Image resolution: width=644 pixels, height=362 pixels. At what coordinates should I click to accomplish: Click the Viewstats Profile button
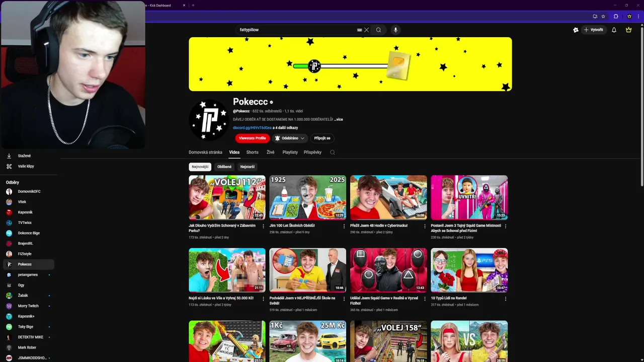click(252, 138)
